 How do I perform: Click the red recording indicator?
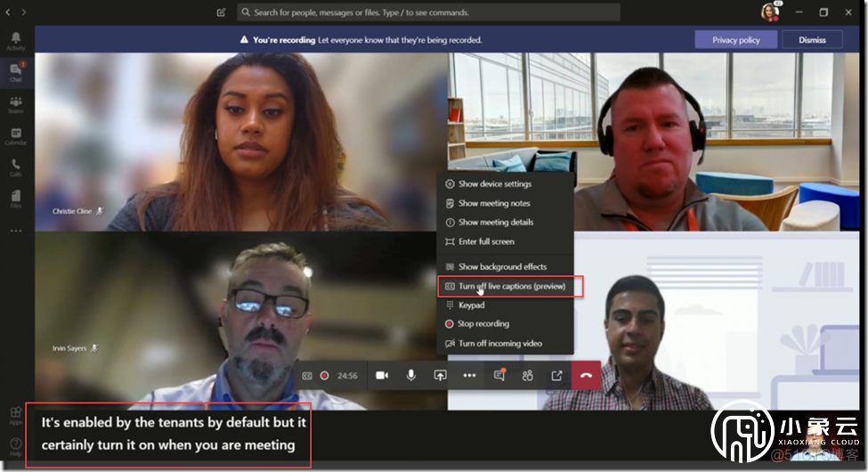coord(324,376)
